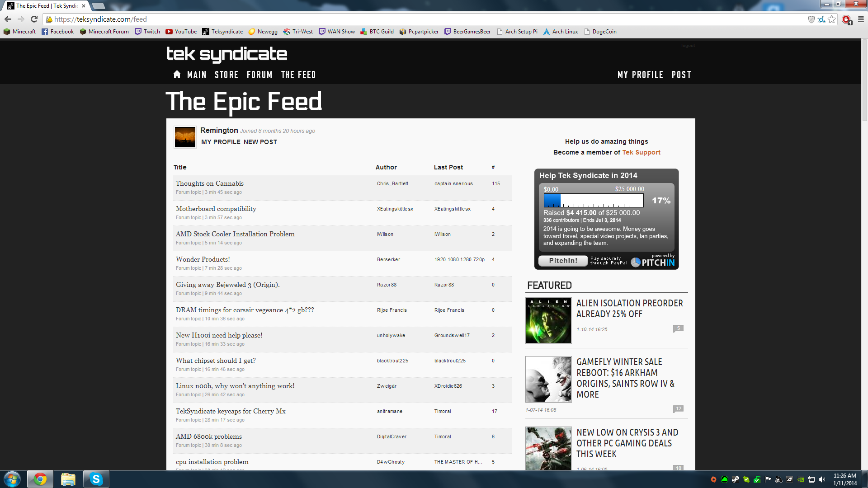
Task: Open the YouTube bookmark
Action: 181,32
